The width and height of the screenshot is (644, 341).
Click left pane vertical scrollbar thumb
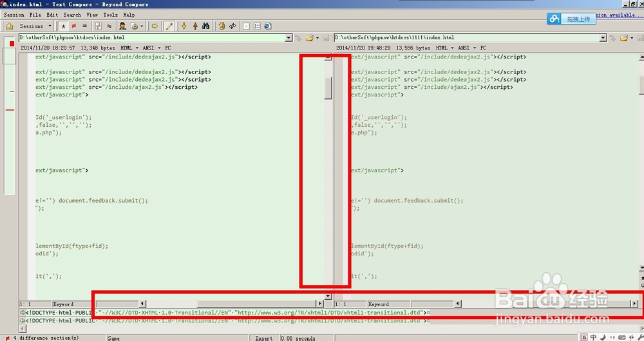(x=328, y=88)
